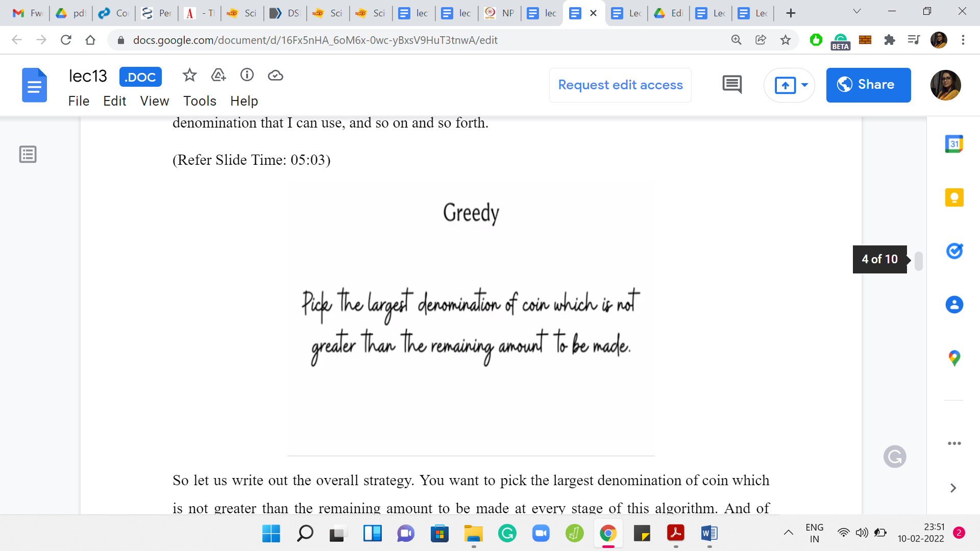Open Zoom from the taskbar
This screenshot has width=980, height=551.
point(541,534)
